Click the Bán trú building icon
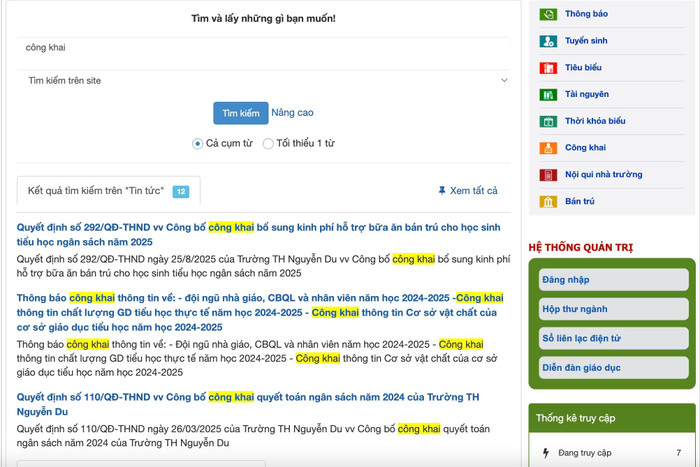This screenshot has height=467, width=700. point(549,201)
